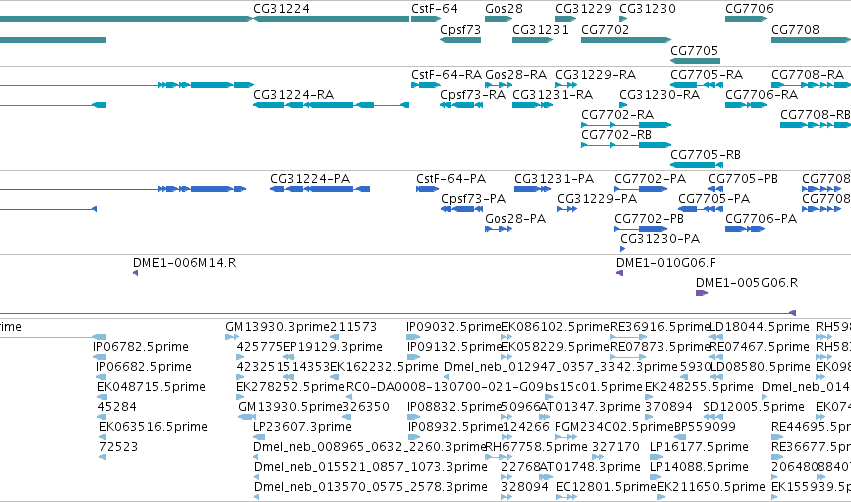Click the RE36677.5prime EST label
Screen dimensions: 851x502
coord(811,447)
